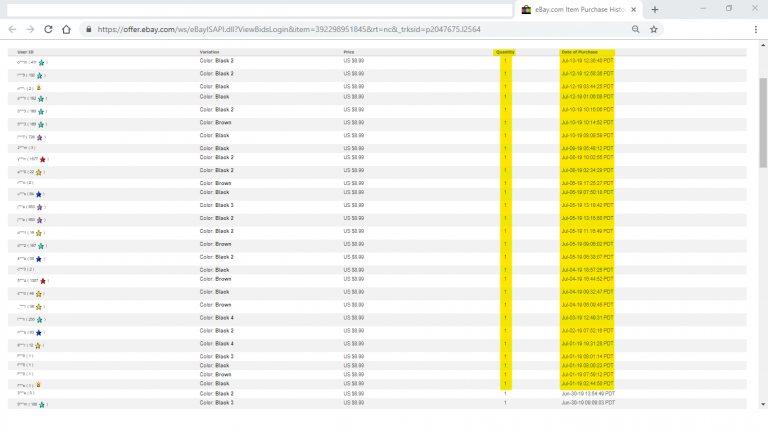
Task: Click the Quantity column header
Action: (x=505, y=52)
